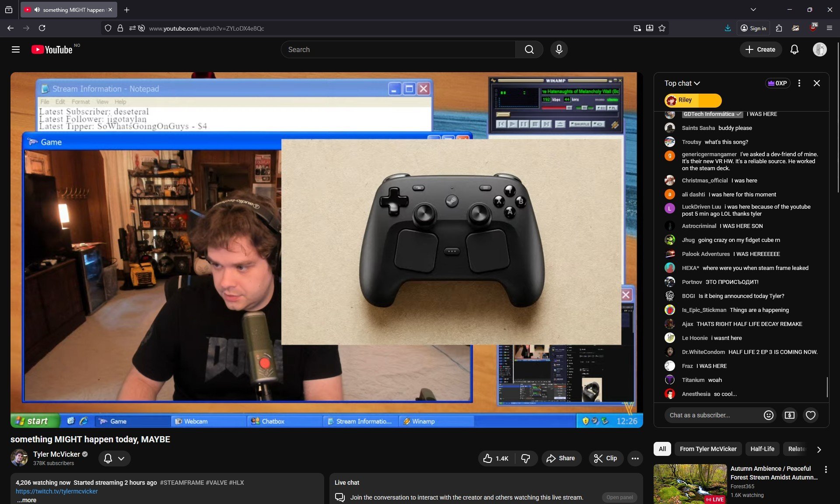Expand the Top chat dropdown

[x=682, y=83]
